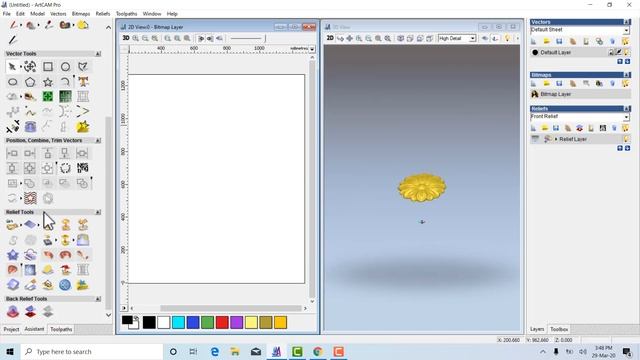
Task: Toggle Default Layer lock icon
Action: (x=611, y=52)
